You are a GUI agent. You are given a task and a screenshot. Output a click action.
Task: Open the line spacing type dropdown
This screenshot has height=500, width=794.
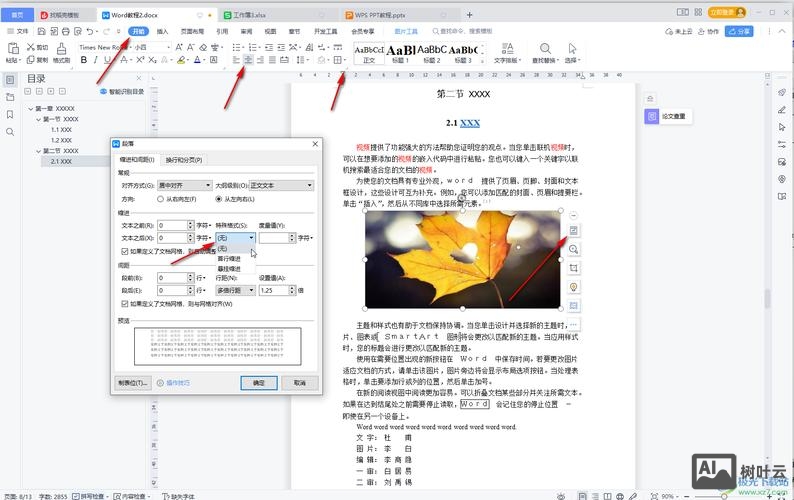pyautogui.click(x=235, y=290)
